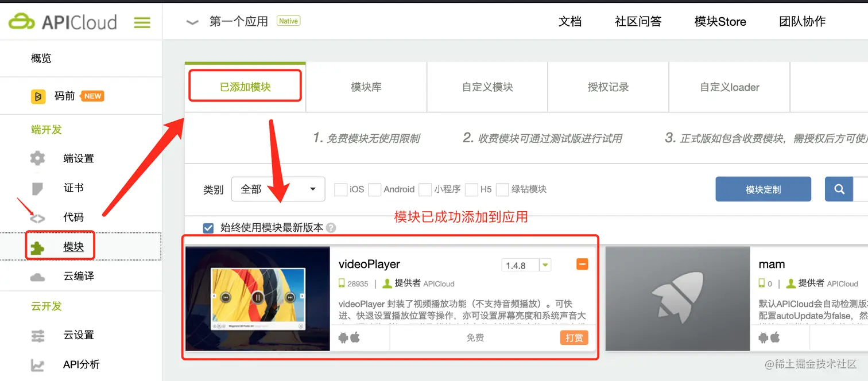Open 证书 in the sidebar

pos(73,188)
